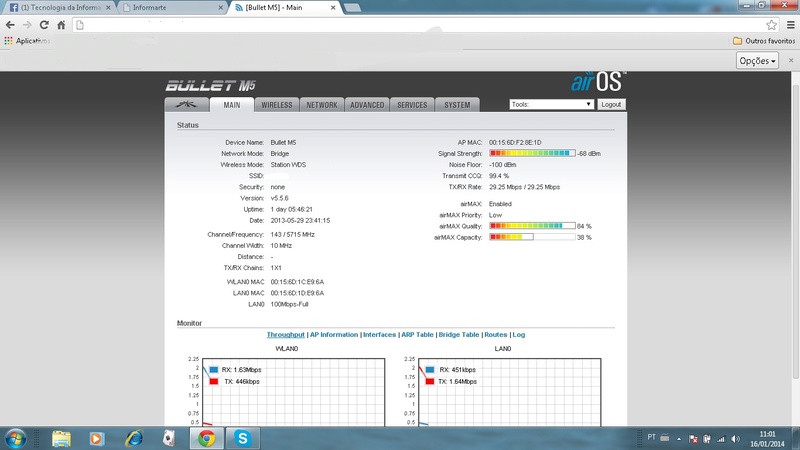Open Windows Explorer from taskbar
The width and height of the screenshot is (800, 450).
pyautogui.click(x=61, y=438)
